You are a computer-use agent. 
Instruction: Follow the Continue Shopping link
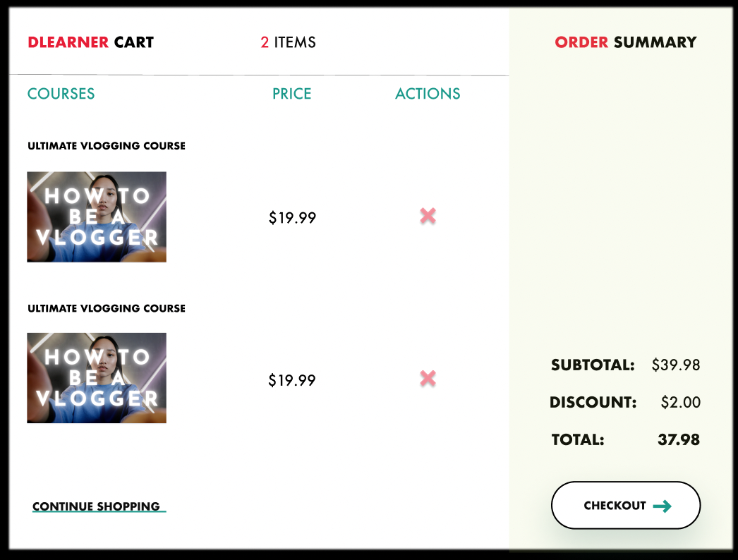[x=99, y=506]
